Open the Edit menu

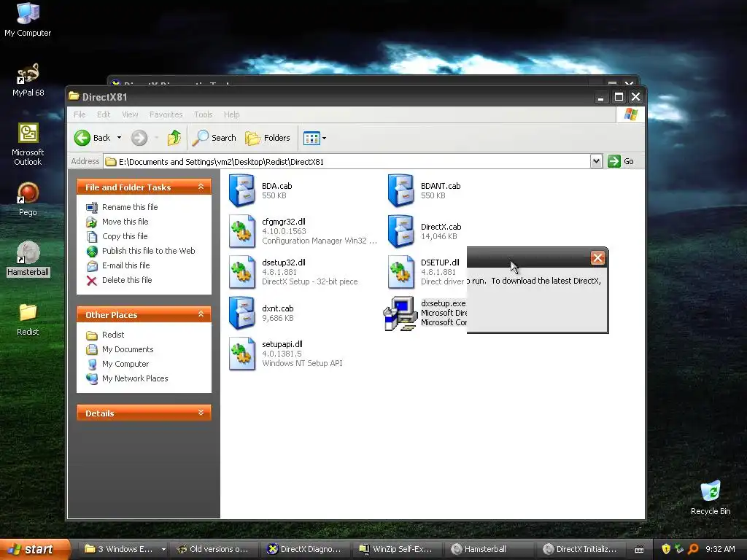tap(104, 114)
